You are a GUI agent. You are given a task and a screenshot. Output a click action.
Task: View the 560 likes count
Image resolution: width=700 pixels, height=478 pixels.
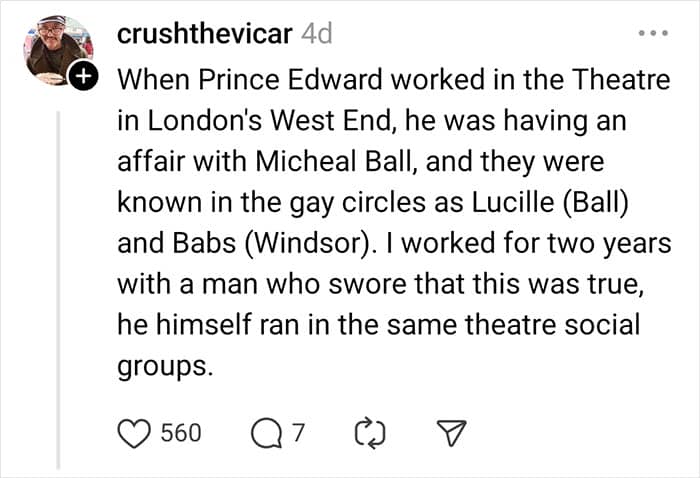pos(181,432)
